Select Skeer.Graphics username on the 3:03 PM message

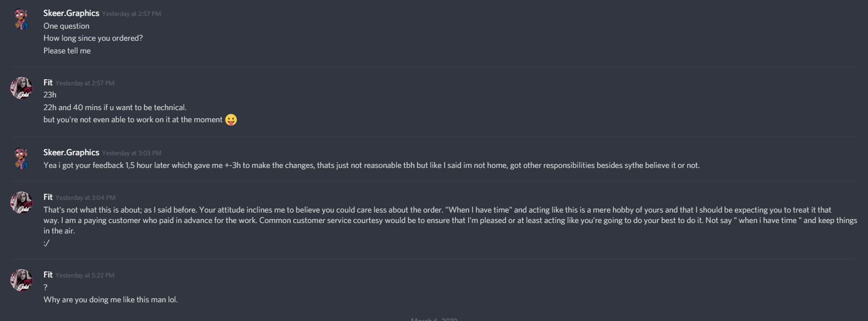71,153
